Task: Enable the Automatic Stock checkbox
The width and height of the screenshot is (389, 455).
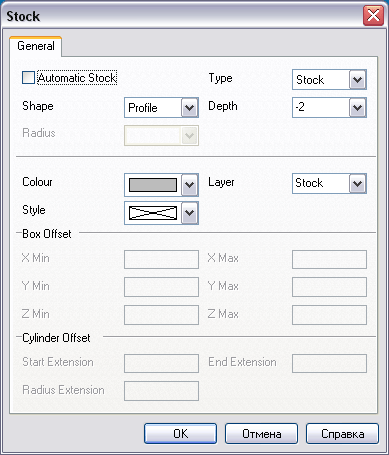Action: pyautogui.click(x=28, y=78)
